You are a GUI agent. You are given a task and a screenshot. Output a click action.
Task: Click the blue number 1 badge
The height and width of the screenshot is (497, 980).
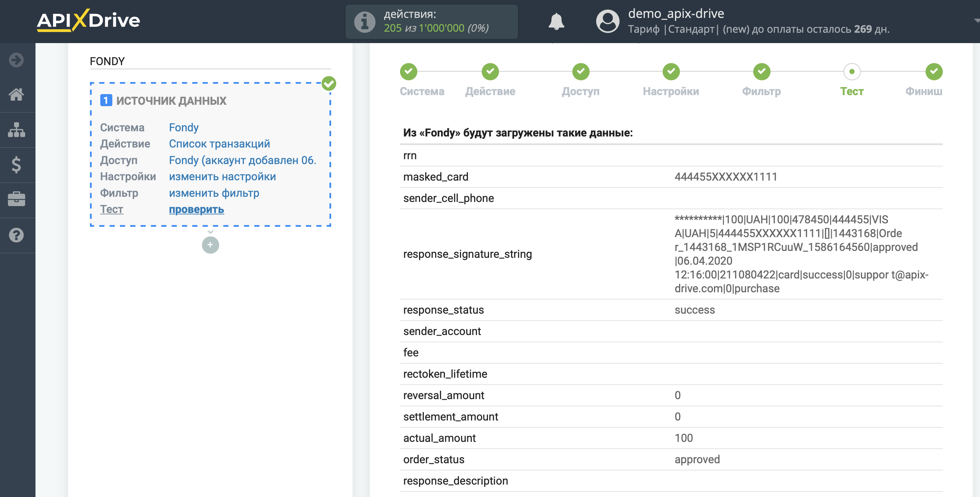click(106, 100)
